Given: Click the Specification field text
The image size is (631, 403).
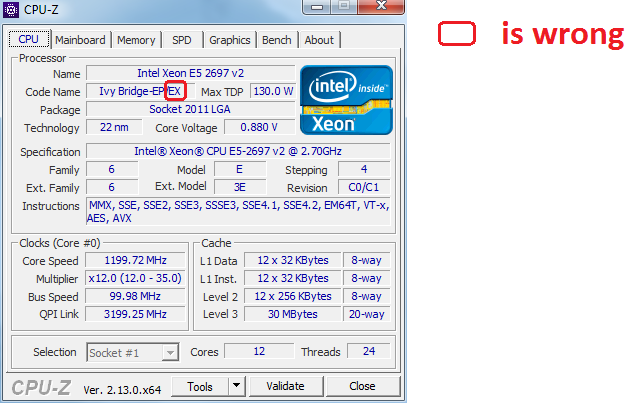Looking at the screenshot, I should [x=238, y=151].
